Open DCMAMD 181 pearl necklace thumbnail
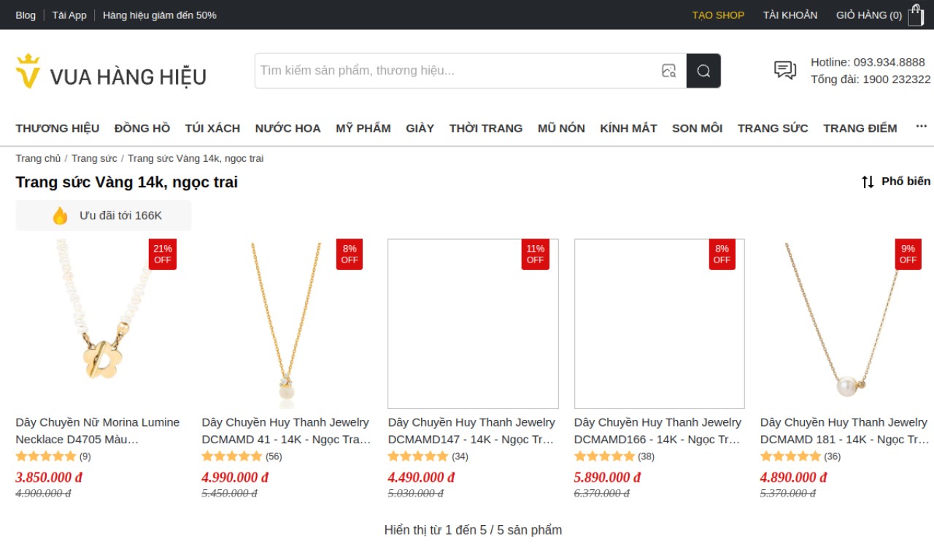The width and height of the screenshot is (934, 560). [846, 324]
